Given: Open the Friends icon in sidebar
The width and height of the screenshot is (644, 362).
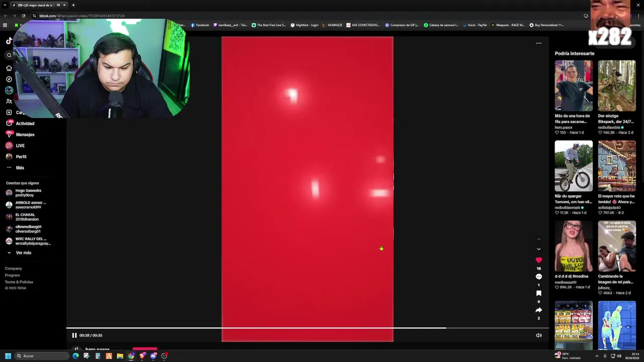Looking at the screenshot, I should [x=9, y=101].
